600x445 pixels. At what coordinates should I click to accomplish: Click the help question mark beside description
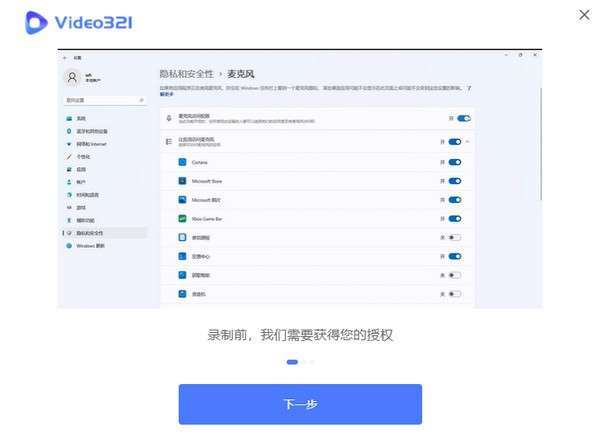point(469,88)
